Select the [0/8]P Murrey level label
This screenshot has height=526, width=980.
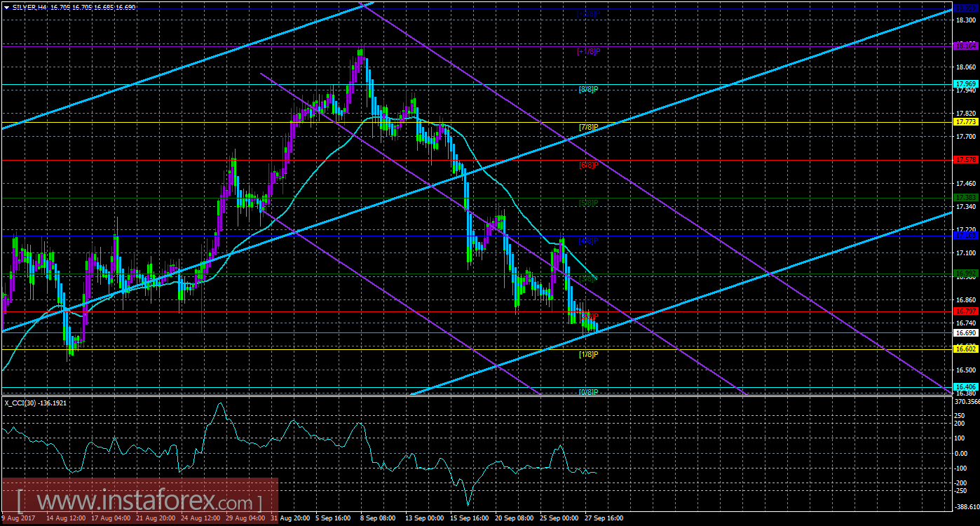(x=588, y=392)
